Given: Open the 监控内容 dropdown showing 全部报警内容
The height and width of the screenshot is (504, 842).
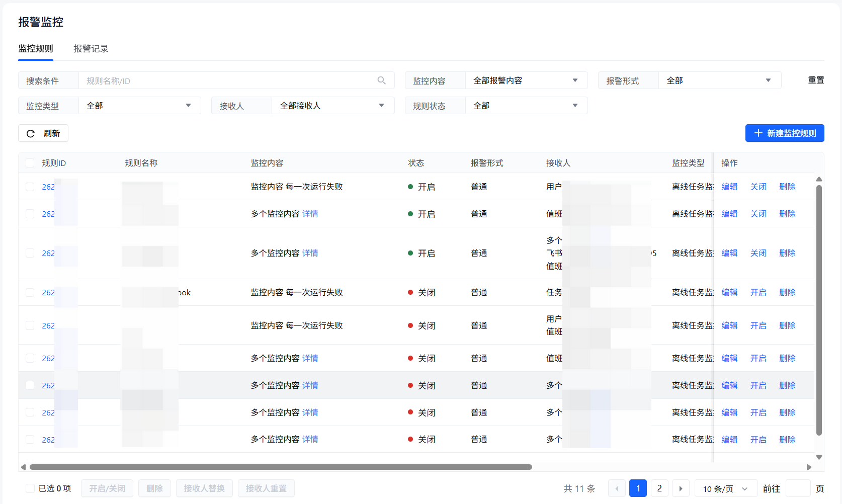Looking at the screenshot, I should pos(526,80).
